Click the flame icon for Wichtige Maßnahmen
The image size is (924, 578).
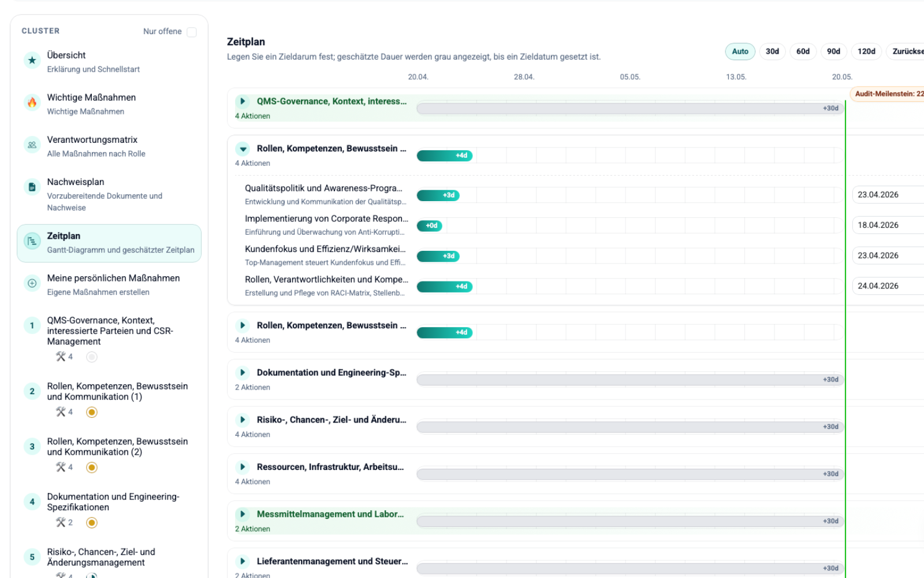pos(32,102)
